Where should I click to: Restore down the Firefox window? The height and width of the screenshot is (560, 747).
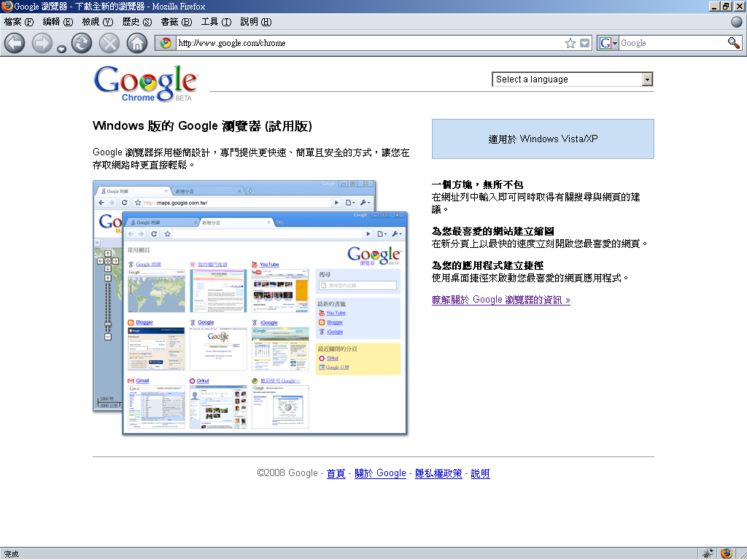pyautogui.click(x=726, y=6)
